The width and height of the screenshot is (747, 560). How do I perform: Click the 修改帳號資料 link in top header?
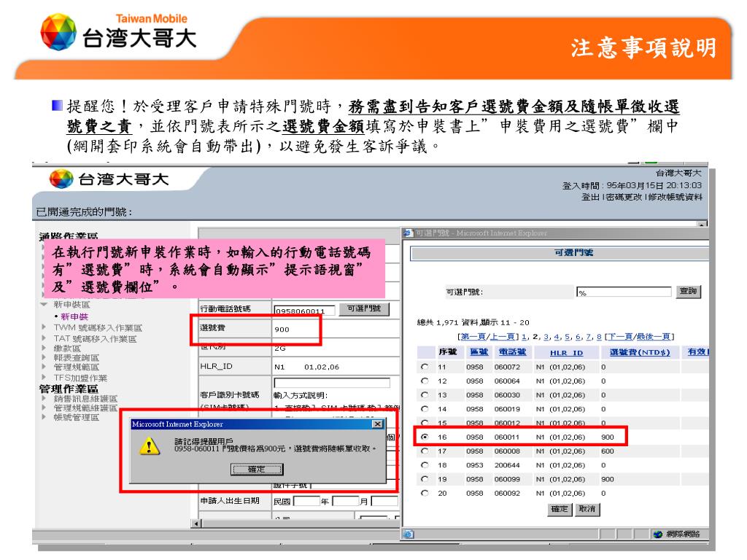click(x=676, y=197)
